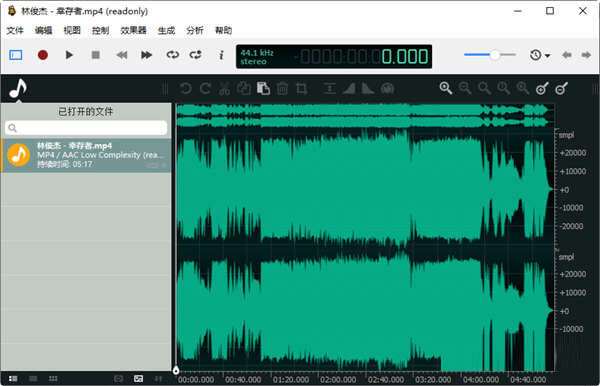Viewport: 600px width, 386px height.
Task: Zoom out vertically with minus icon
Action: point(562,88)
